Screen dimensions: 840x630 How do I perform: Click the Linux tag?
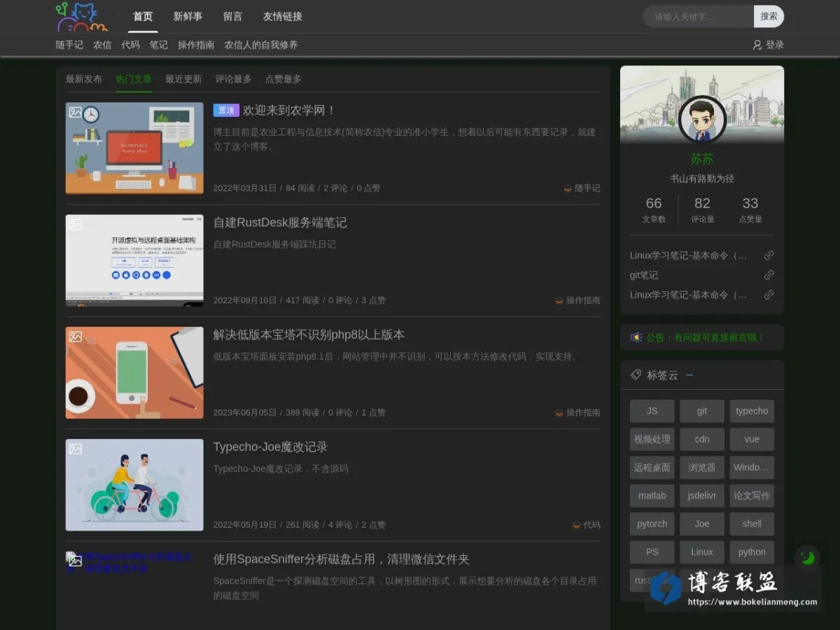(702, 552)
